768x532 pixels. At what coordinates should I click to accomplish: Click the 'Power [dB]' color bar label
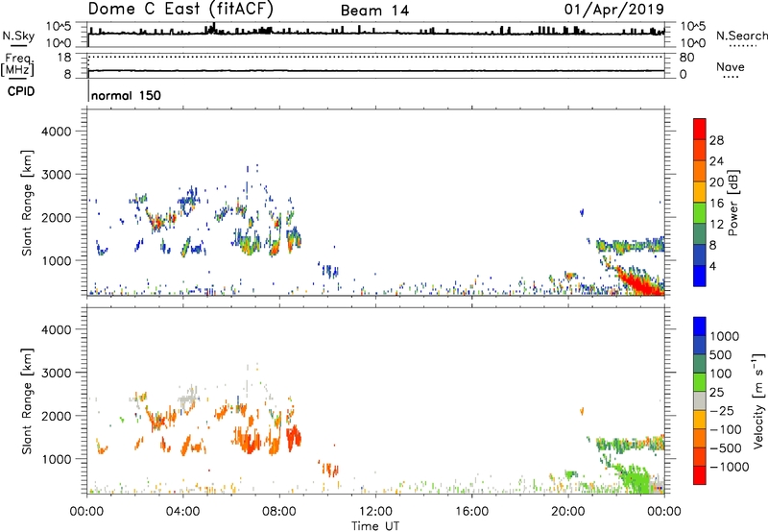tap(733, 203)
